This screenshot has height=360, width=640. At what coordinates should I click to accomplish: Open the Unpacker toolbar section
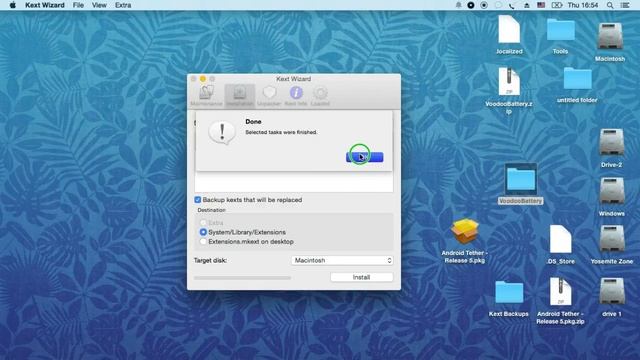coord(269,96)
